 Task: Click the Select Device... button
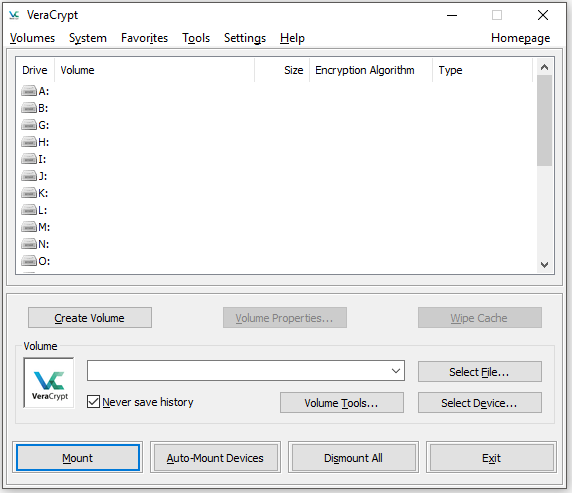pos(479,403)
